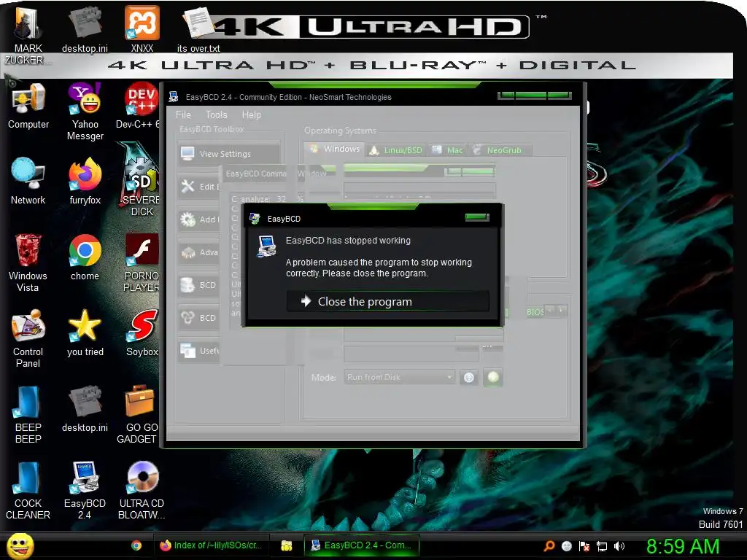Click the network tray icon
The width and height of the screenshot is (747, 560).
pyautogui.click(x=602, y=546)
